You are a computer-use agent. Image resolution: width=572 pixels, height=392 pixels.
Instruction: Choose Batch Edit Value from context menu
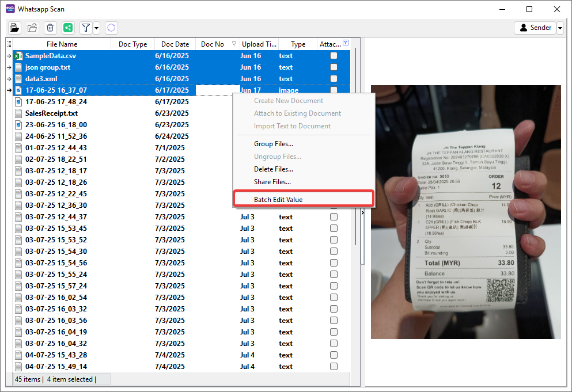pyautogui.click(x=278, y=200)
